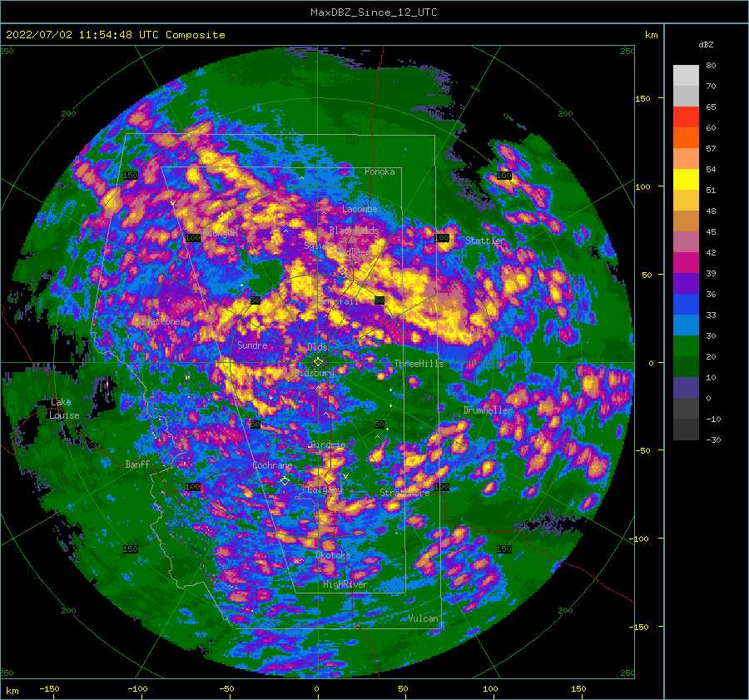Screen dimensions: 749x700
Task: Select the Blackfalds label on the map
Action: (x=354, y=231)
